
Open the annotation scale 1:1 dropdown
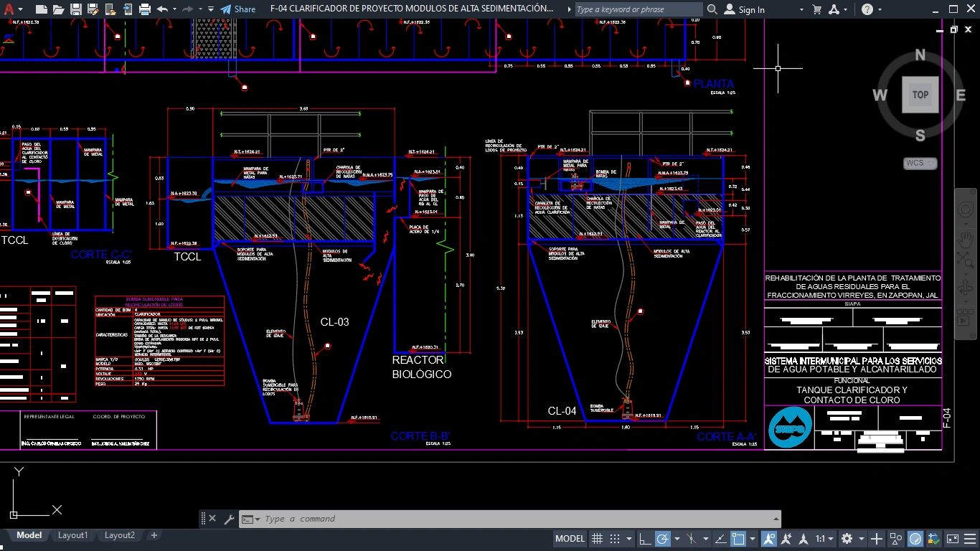825,538
